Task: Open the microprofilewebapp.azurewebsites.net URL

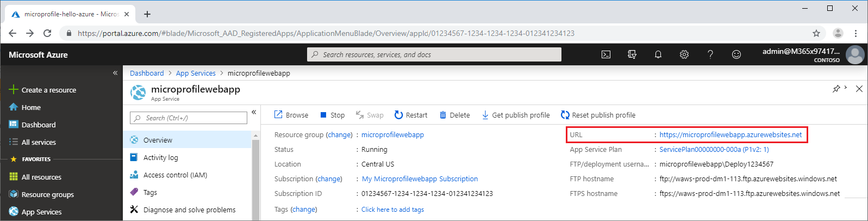Action: [730, 134]
